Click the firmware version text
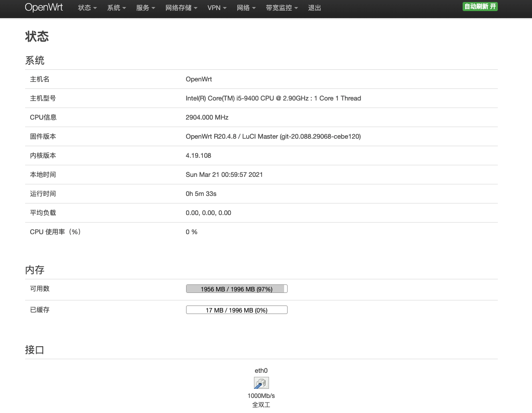532x413 pixels. coord(273,136)
